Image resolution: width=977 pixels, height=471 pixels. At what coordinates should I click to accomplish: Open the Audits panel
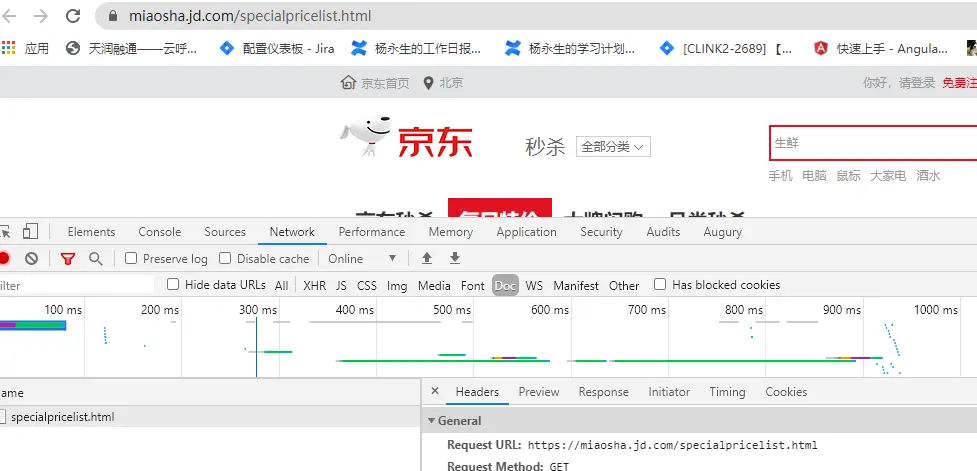(663, 232)
